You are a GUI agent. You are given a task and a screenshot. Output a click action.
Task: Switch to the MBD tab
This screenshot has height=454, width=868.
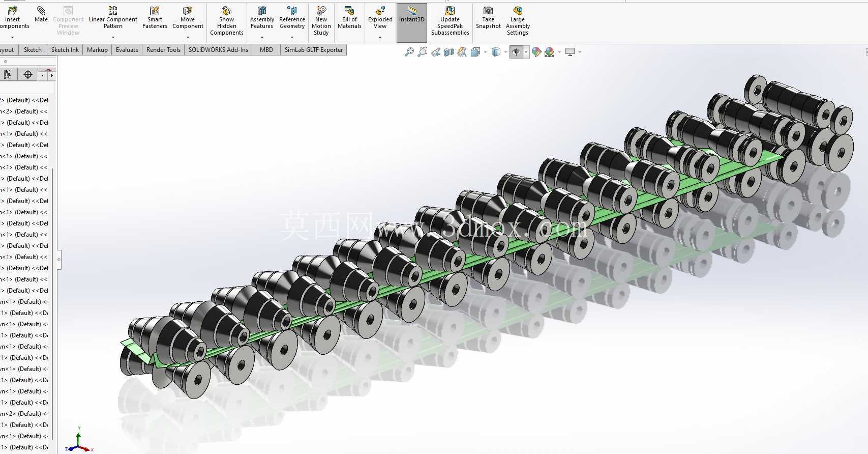[x=266, y=50]
